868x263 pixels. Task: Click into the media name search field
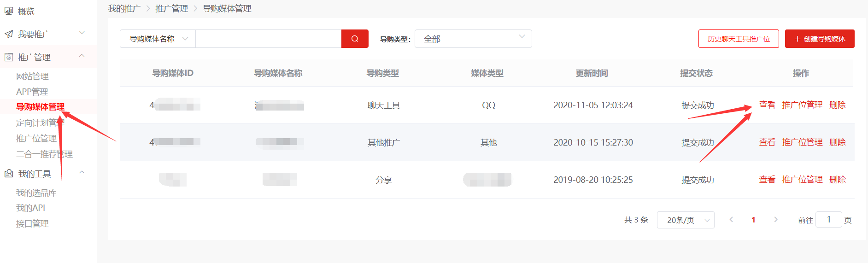coord(268,39)
